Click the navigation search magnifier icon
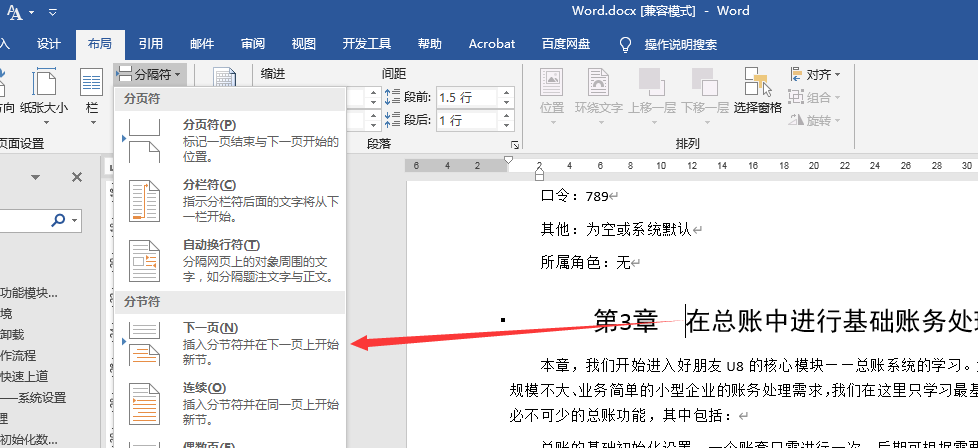The height and width of the screenshot is (448, 978). [59, 220]
